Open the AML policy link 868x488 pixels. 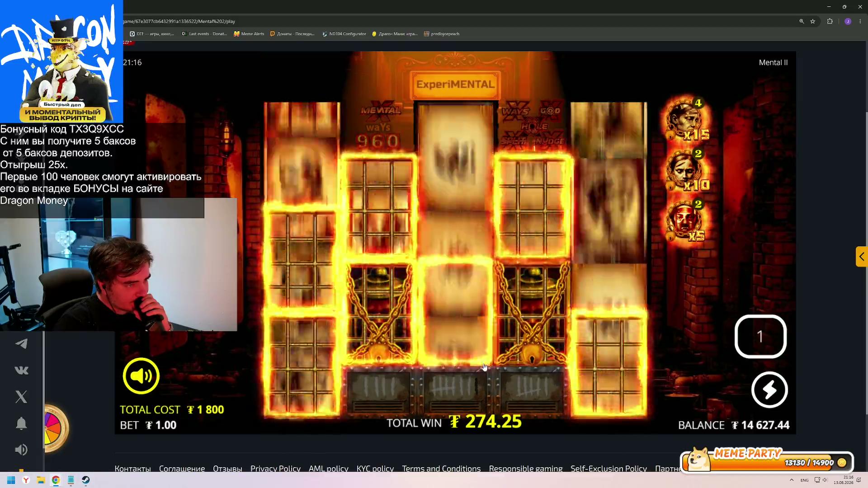point(328,469)
